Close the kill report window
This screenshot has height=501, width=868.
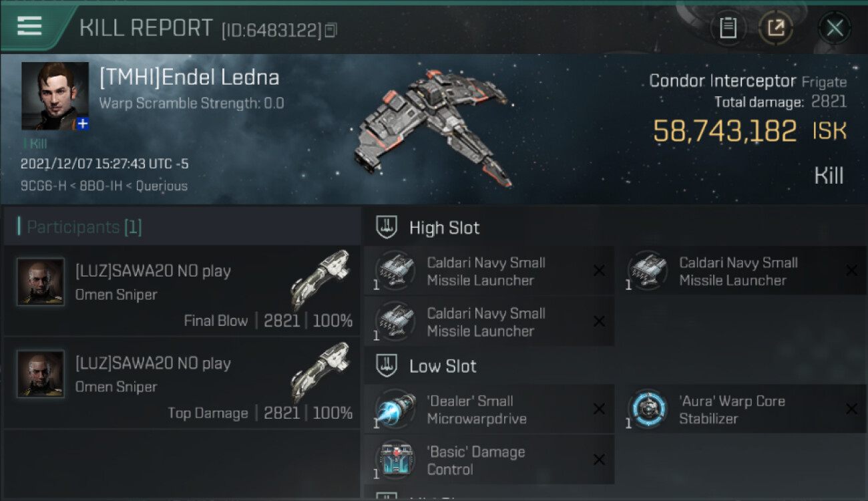(835, 28)
